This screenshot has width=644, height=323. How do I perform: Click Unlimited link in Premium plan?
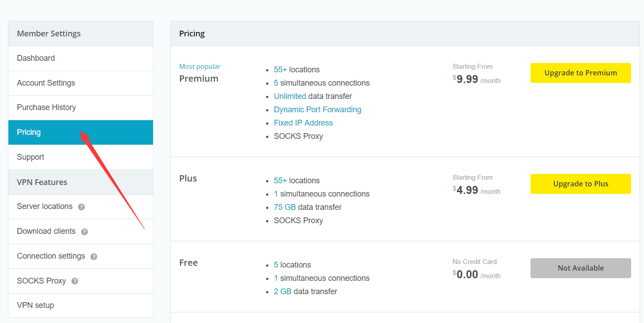(x=290, y=96)
